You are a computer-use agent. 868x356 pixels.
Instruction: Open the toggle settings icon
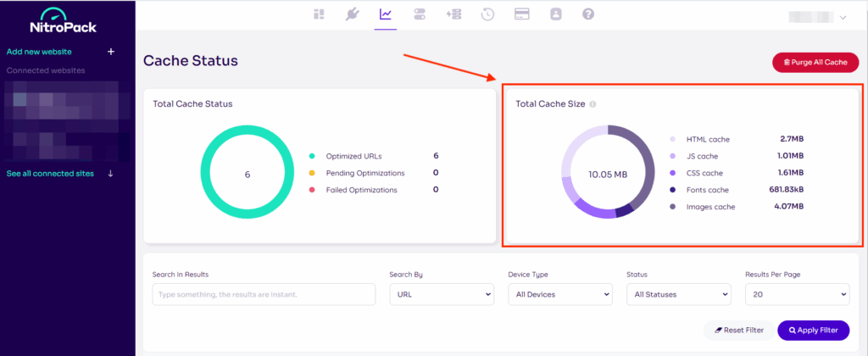click(420, 14)
